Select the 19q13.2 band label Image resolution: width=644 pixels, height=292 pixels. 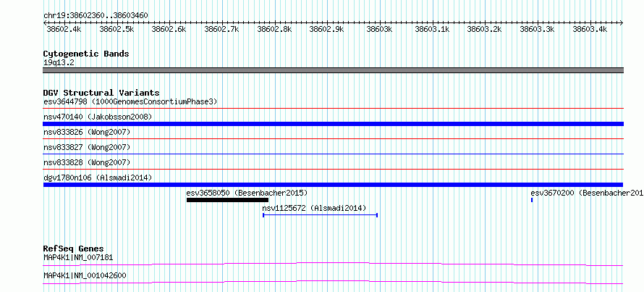[59, 63]
